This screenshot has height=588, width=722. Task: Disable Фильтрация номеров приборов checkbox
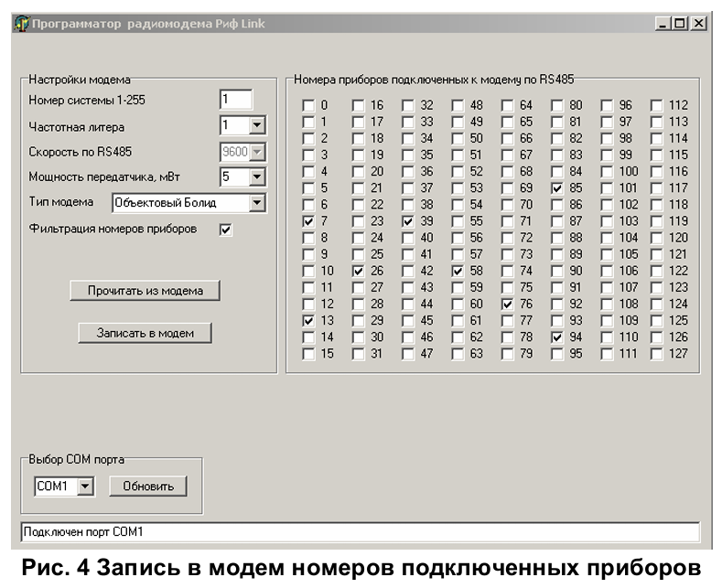point(226,230)
